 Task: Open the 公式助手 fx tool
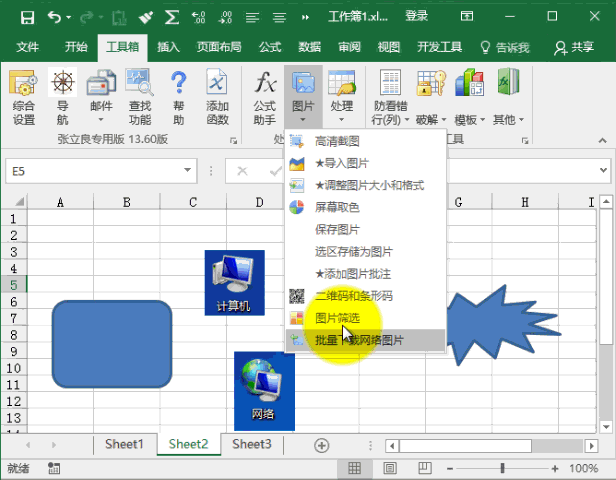click(264, 98)
